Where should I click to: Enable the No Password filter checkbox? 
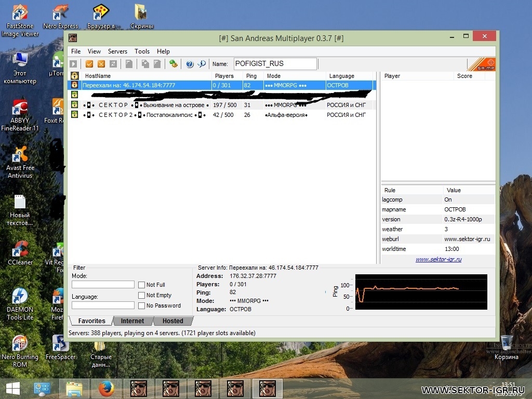pyautogui.click(x=141, y=305)
